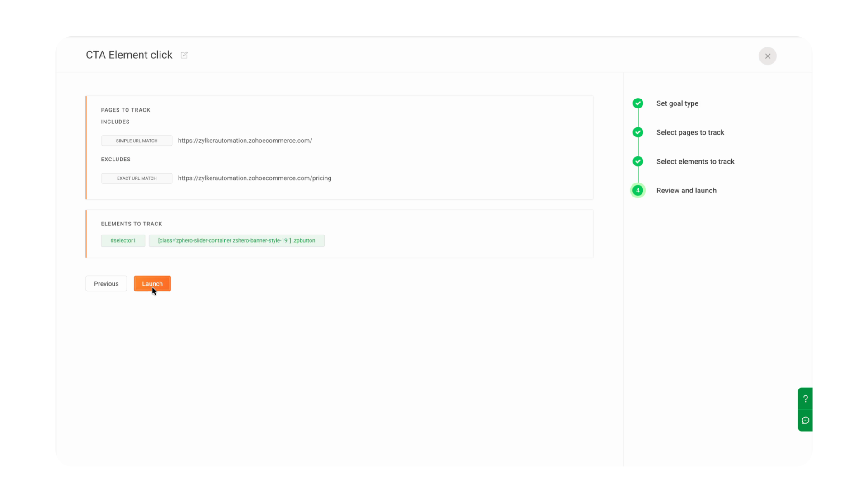Click the step 4 circle indicator

(637, 190)
